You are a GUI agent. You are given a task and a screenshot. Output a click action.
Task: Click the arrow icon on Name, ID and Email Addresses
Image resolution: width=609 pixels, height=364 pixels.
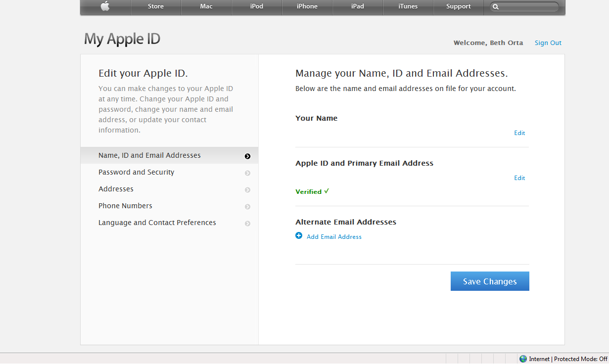(247, 156)
